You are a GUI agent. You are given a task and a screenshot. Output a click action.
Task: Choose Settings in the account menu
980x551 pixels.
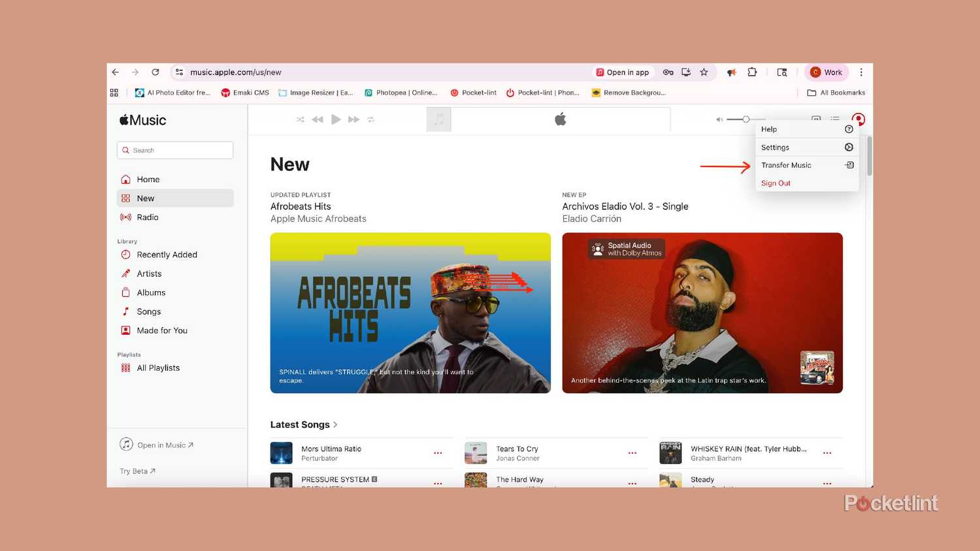coord(775,148)
